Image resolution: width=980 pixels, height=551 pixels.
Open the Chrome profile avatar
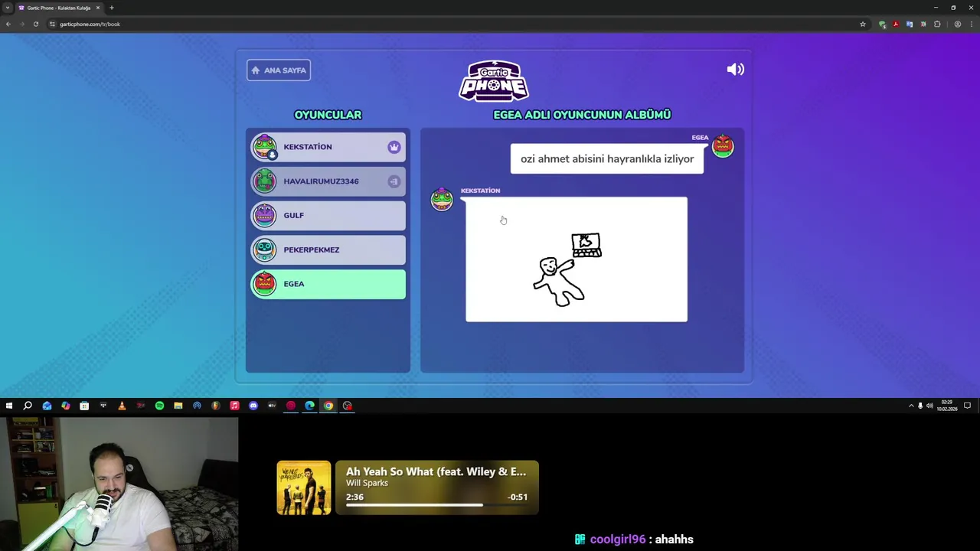(x=957, y=24)
